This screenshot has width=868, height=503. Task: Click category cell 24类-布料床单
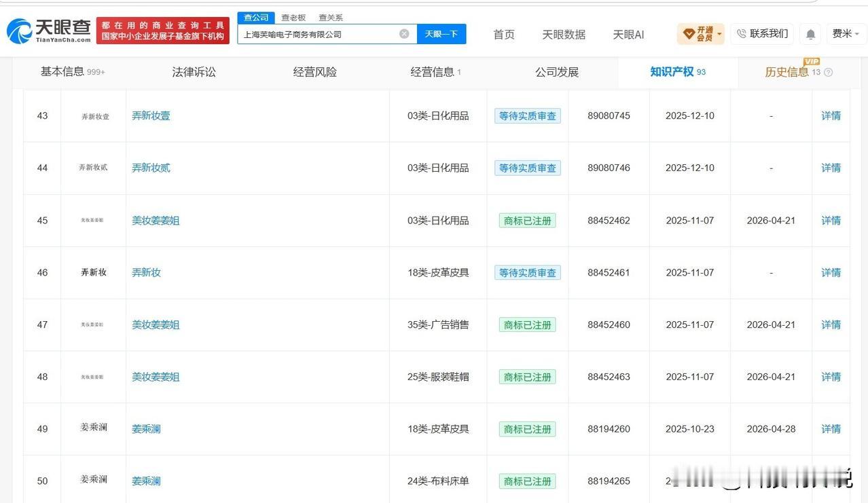pos(438,481)
